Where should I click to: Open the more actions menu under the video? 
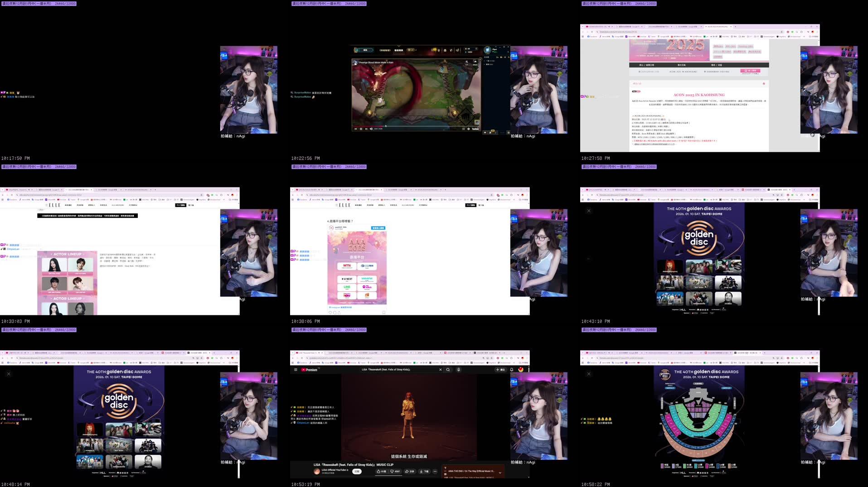click(x=435, y=472)
